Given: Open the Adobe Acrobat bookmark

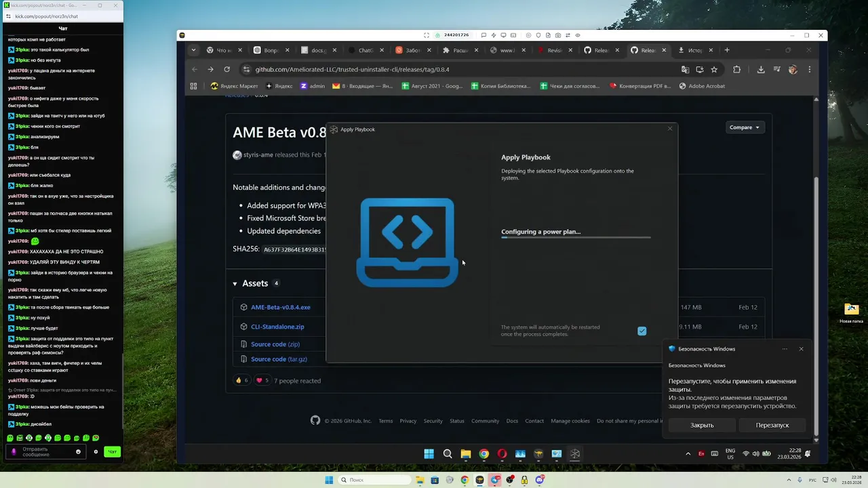Looking at the screenshot, I should point(701,86).
